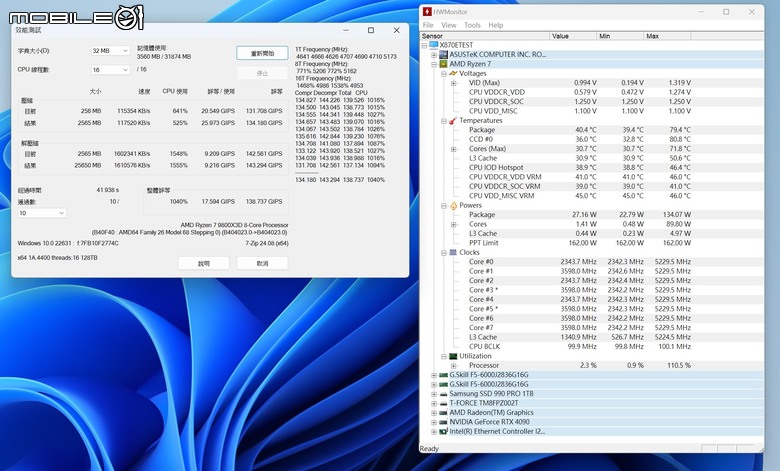Viewport: 780px width, 471px height.
Task: Expand the Cores (Max) temperature entry
Action: point(454,149)
